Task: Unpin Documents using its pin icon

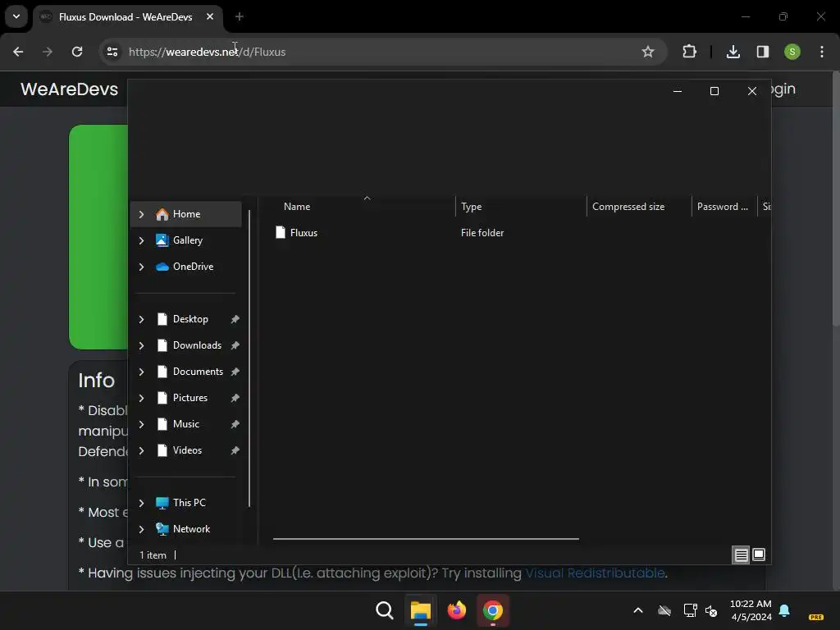Action: point(235,372)
